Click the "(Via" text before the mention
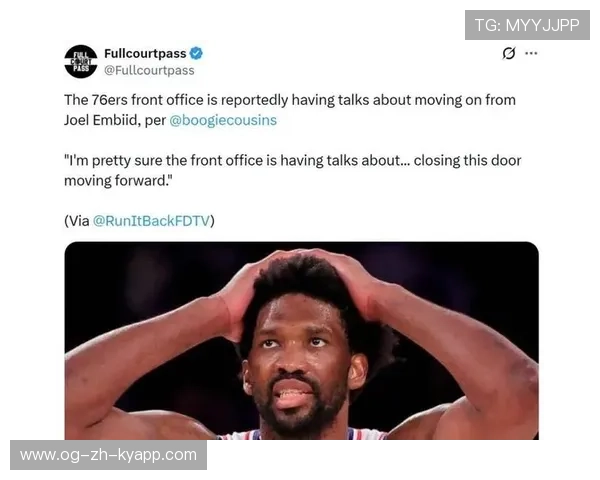This screenshot has height=480, width=600. click(x=77, y=221)
